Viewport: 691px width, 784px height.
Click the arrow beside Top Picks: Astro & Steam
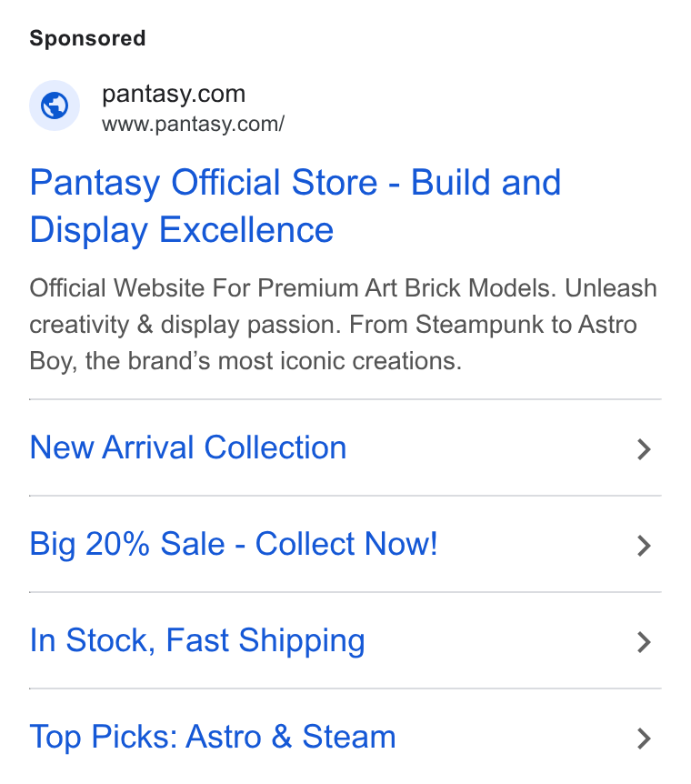[x=644, y=739]
